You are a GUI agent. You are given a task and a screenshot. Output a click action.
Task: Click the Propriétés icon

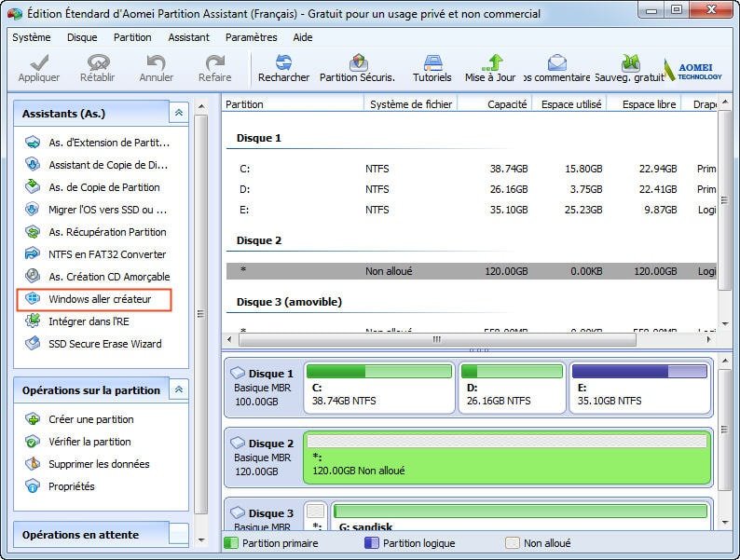[x=33, y=486]
